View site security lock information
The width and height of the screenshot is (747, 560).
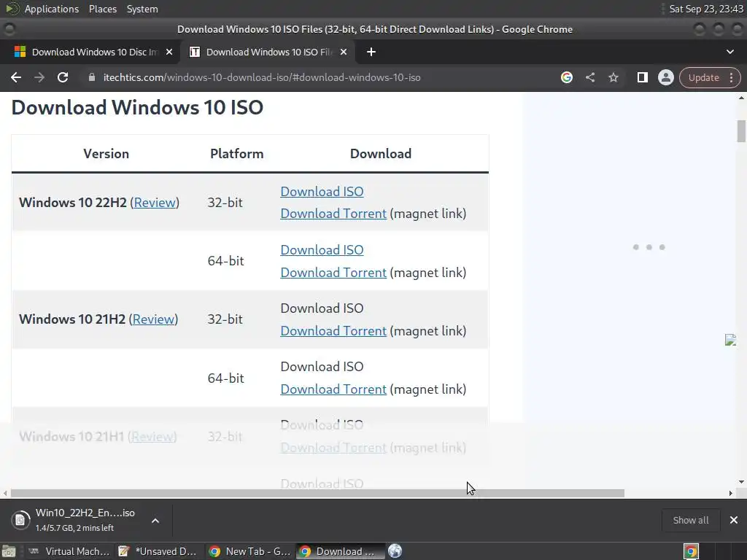[x=92, y=77]
